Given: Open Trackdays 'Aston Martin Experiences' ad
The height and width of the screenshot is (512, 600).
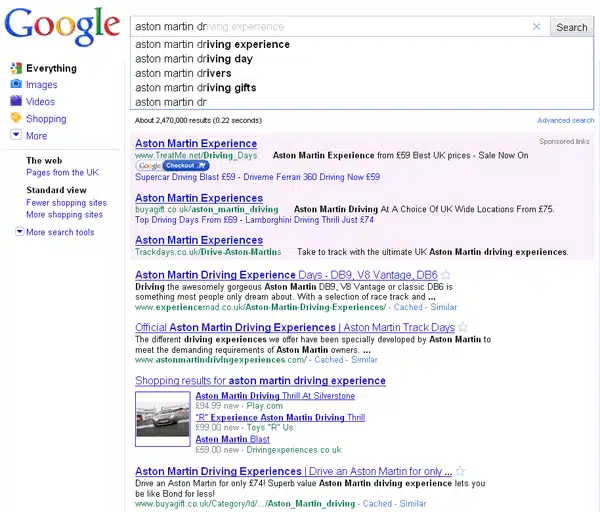Looking at the screenshot, I should point(199,240).
